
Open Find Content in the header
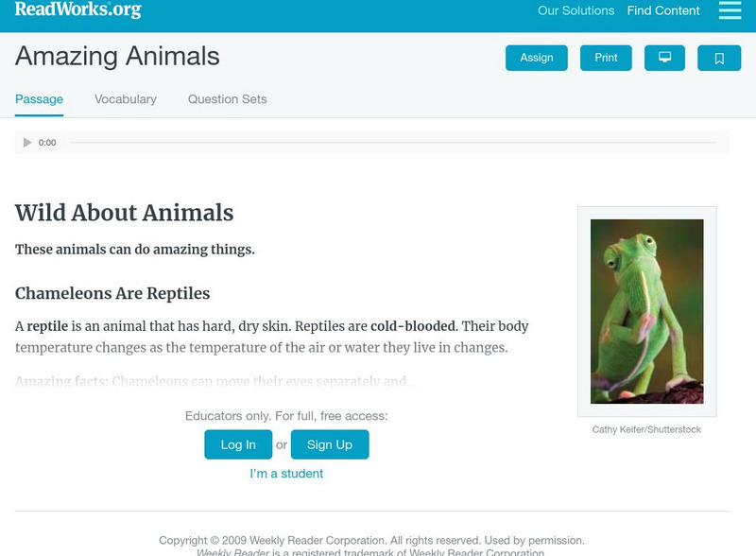pos(663,11)
